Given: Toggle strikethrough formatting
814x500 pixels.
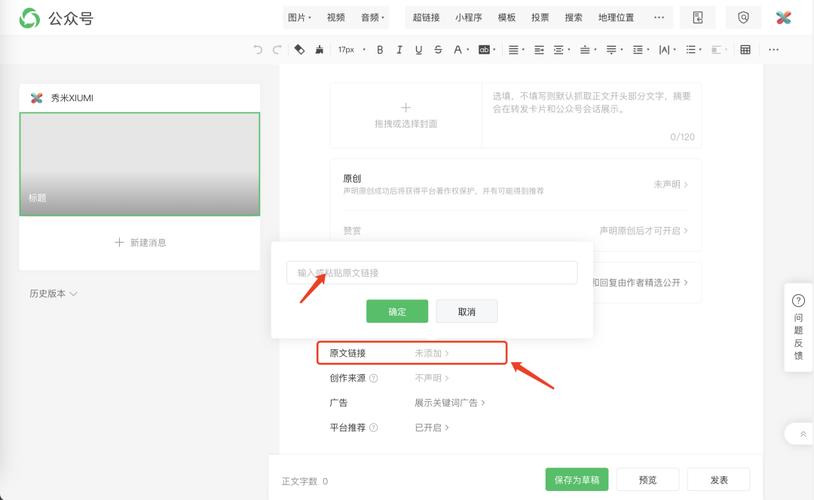Looking at the screenshot, I should pyautogui.click(x=438, y=50).
